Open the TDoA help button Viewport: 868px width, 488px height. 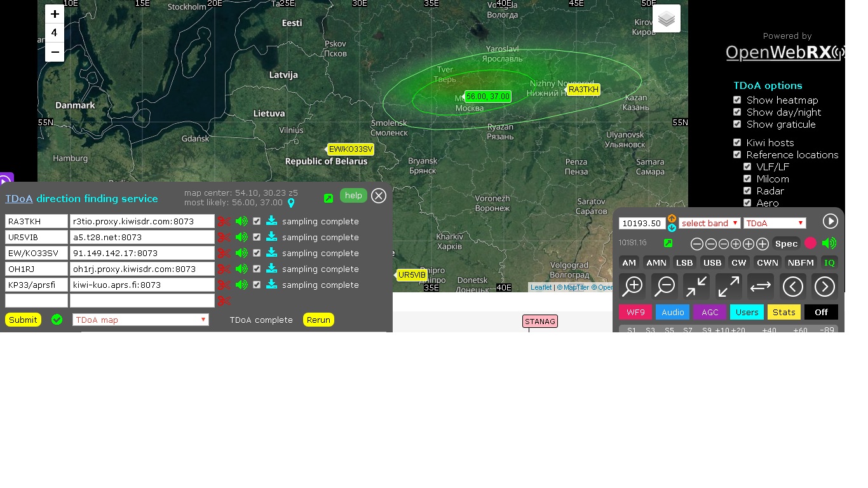click(x=353, y=196)
